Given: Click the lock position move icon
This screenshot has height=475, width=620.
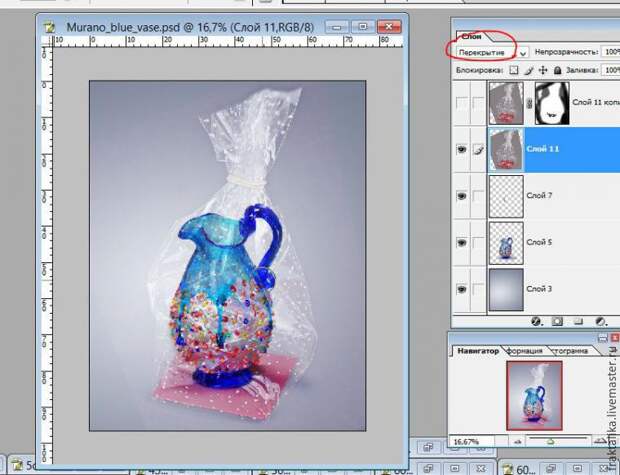Looking at the screenshot, I should coord(542,71).
